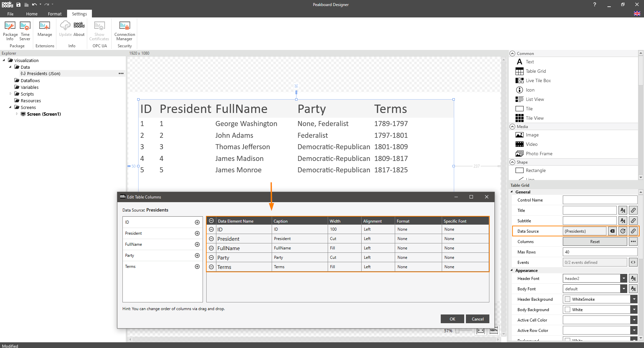The height and width of the screenshot is (348, 644).
Task: Switch to the Home tab
Action: (x=32, y=14)
